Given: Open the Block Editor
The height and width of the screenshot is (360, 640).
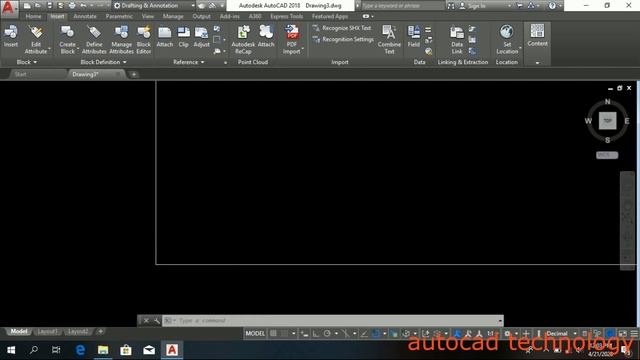Looking at the screenshot, I should 144,39.
